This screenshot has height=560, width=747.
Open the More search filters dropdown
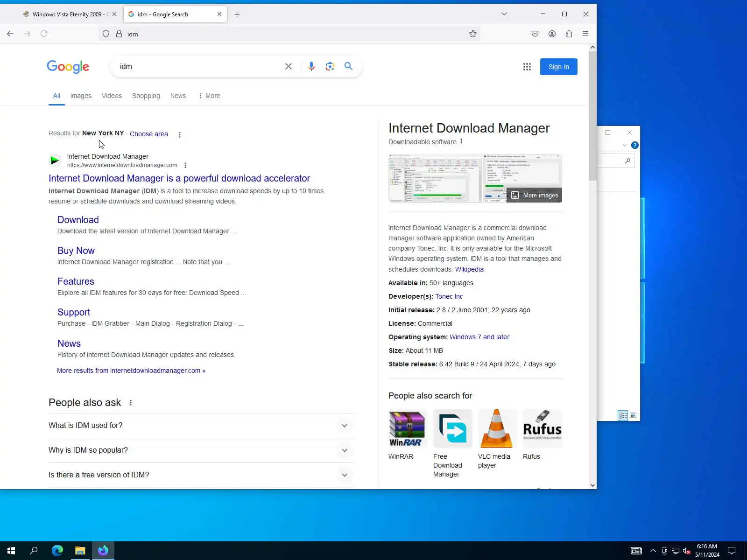coord(209,96)
